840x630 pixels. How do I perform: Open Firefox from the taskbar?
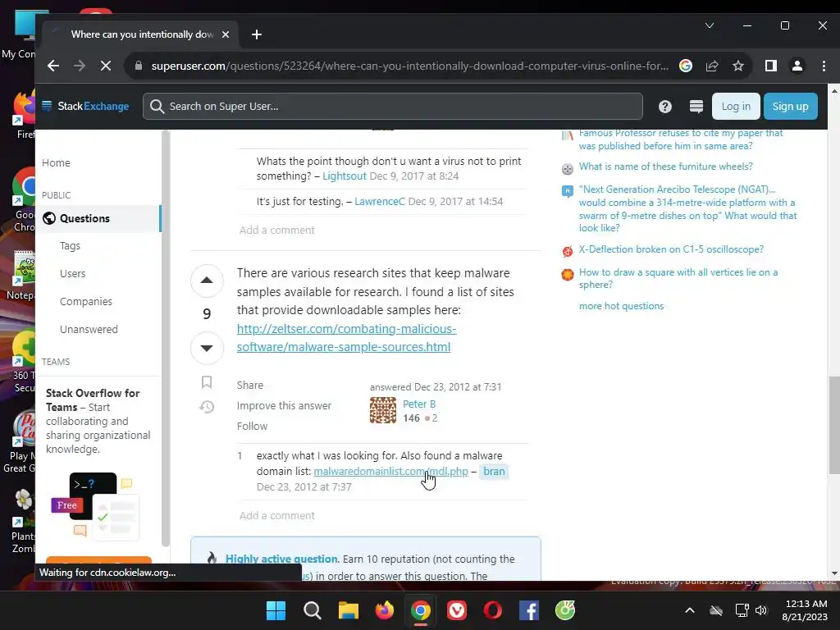coord(384,610)
